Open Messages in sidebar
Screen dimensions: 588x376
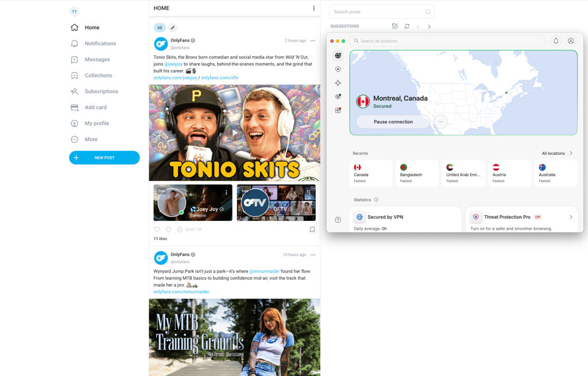[x=90, y=60]
